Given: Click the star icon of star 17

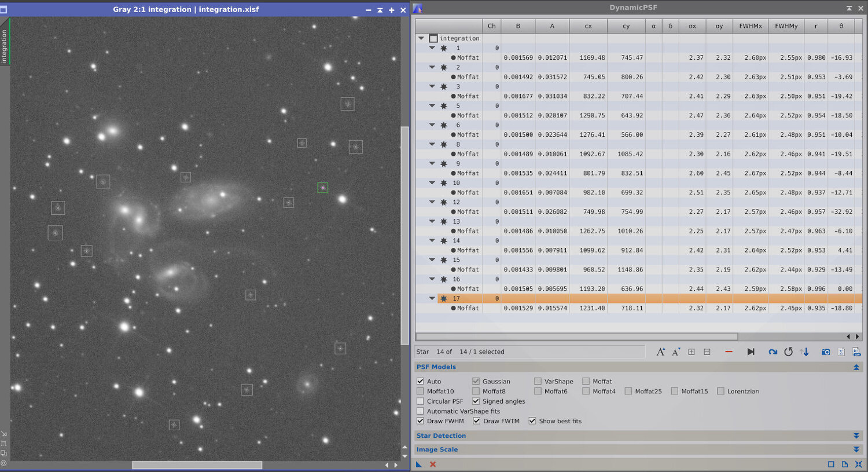Looking at the screenshot, I should click(444, 299).
